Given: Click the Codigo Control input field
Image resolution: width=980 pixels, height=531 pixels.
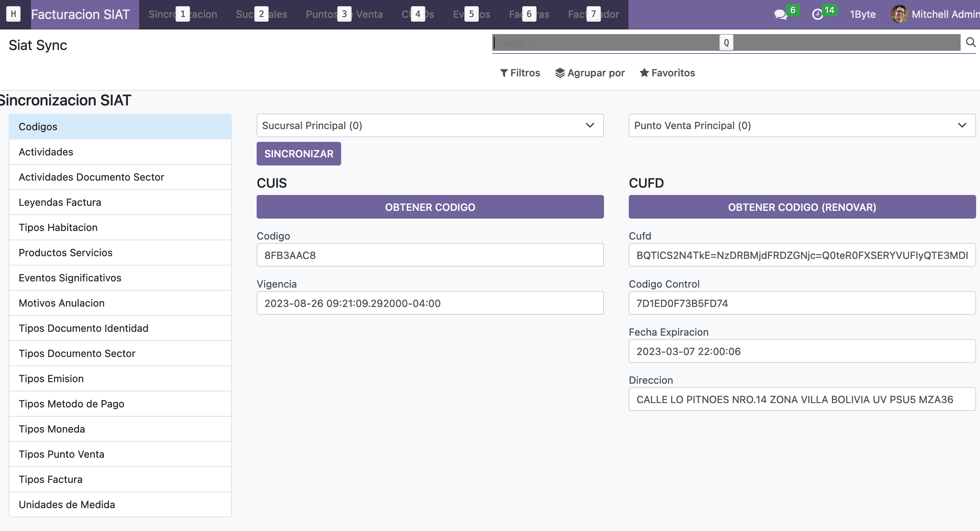Looking at the screenshot, I should [802, 303].
